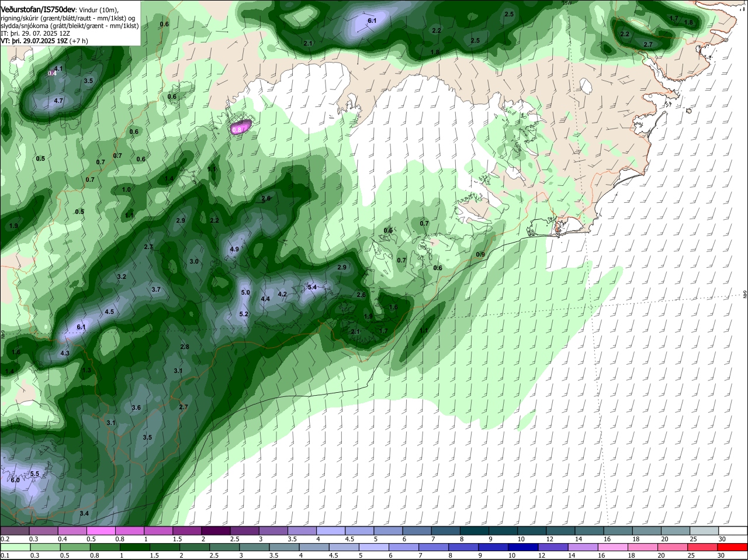The height and width of the screenshot is (560, 748).
Task: Click the precipitation value 5.4 on the map
Action: [312, 287]
